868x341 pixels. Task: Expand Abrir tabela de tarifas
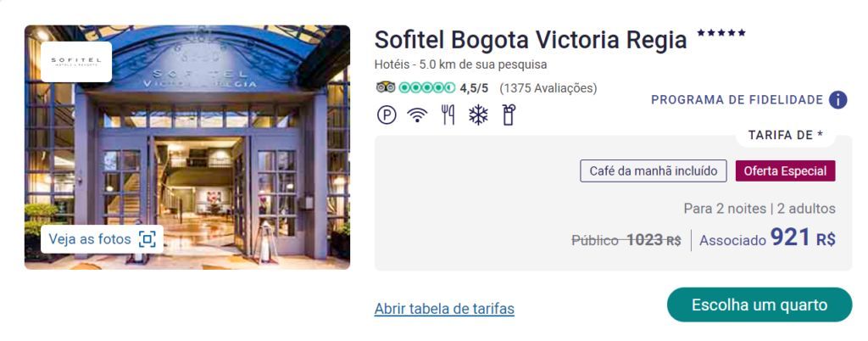point(444,308)
